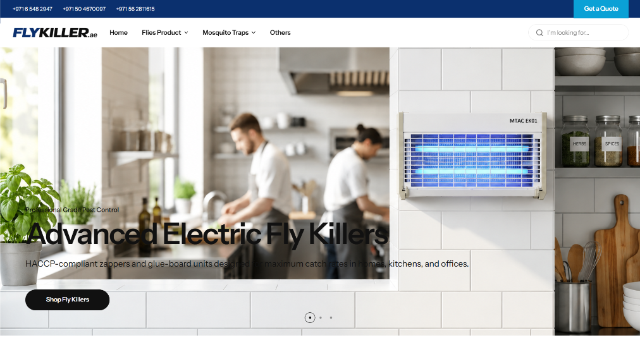Click the Get a Quote button
The image size is (640, 364).
[x=601, y=9]
